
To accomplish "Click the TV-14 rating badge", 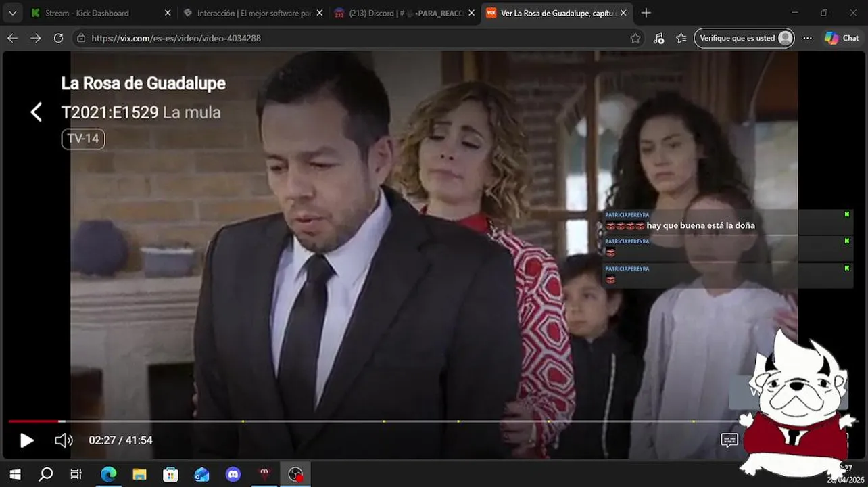I will point(83,139).
